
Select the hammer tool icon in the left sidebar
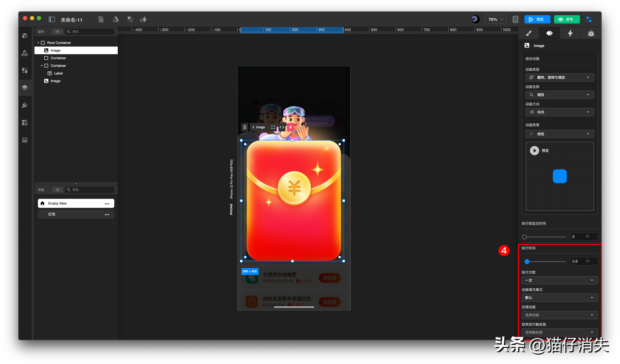coord(25,105)
